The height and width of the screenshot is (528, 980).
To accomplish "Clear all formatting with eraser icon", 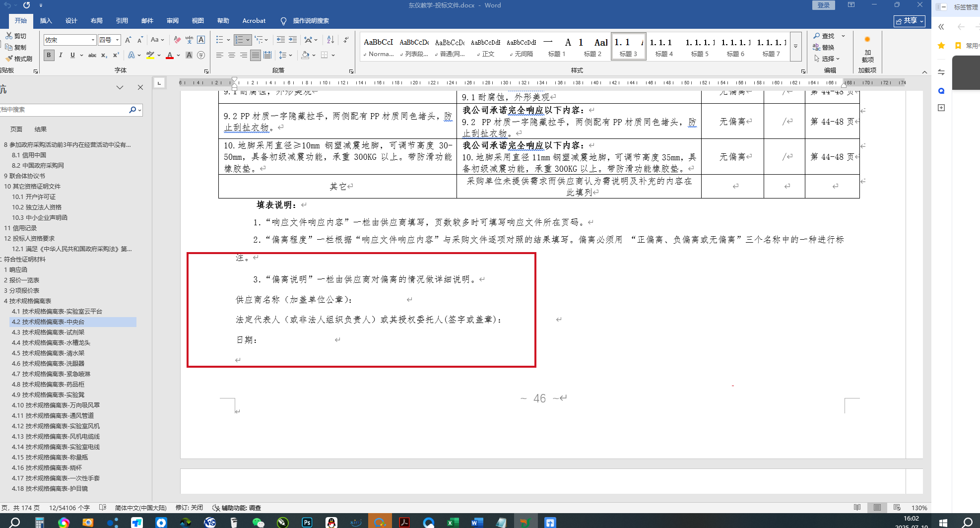I will [177, 40].
